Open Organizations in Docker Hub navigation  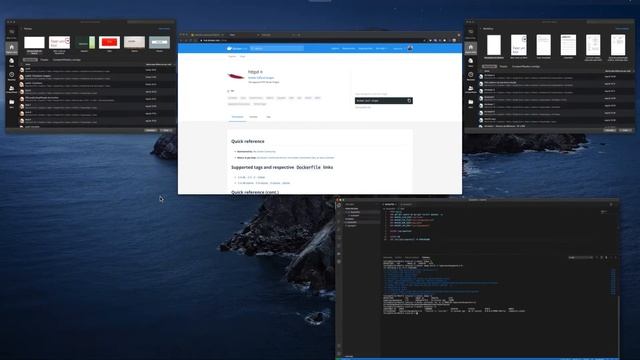tap(365, 49)
